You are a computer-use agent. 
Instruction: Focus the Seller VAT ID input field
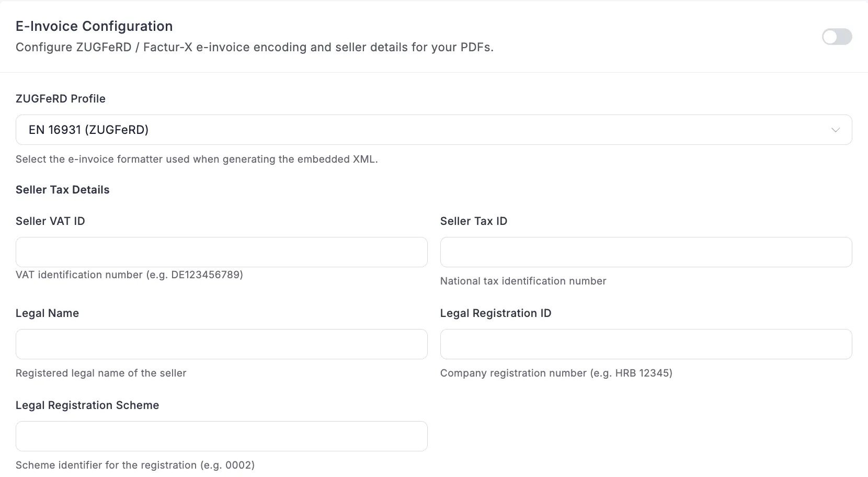[x=222, y=252]
